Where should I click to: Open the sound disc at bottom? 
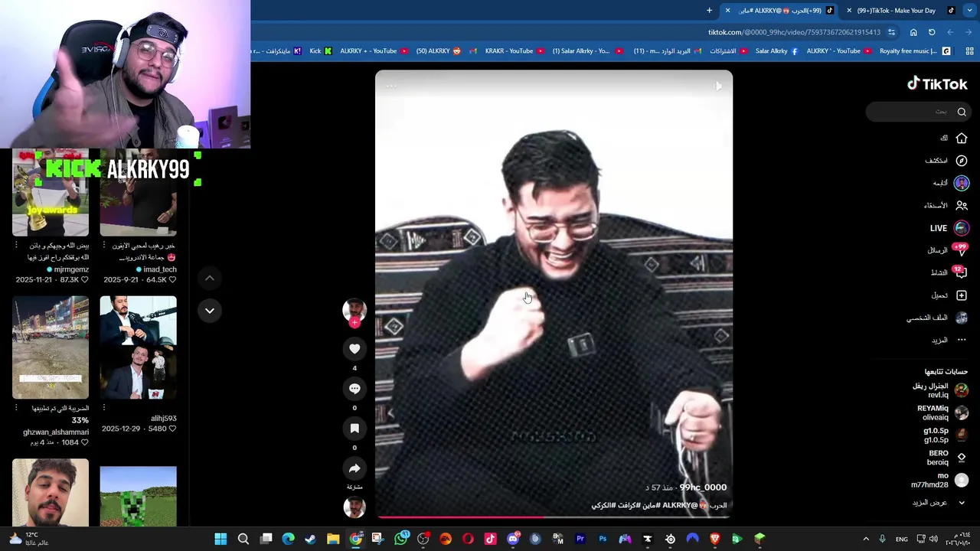click(354, 507)
